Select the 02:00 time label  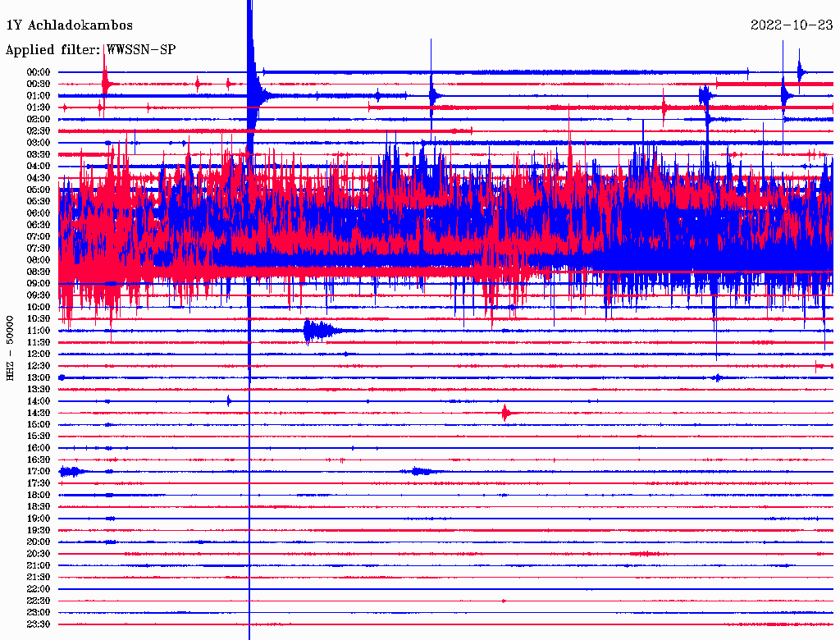(39, 120)
